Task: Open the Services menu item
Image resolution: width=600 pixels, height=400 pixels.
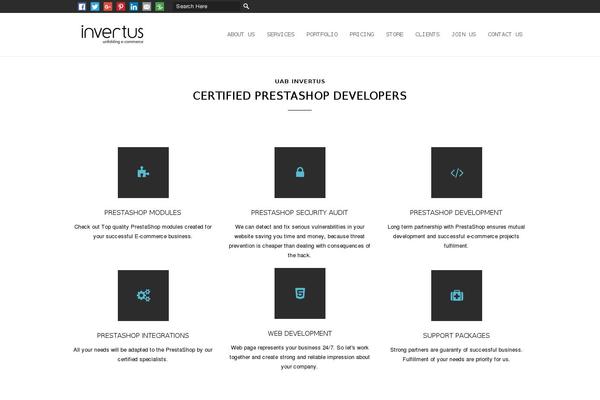Action: (x=280, y=34)
